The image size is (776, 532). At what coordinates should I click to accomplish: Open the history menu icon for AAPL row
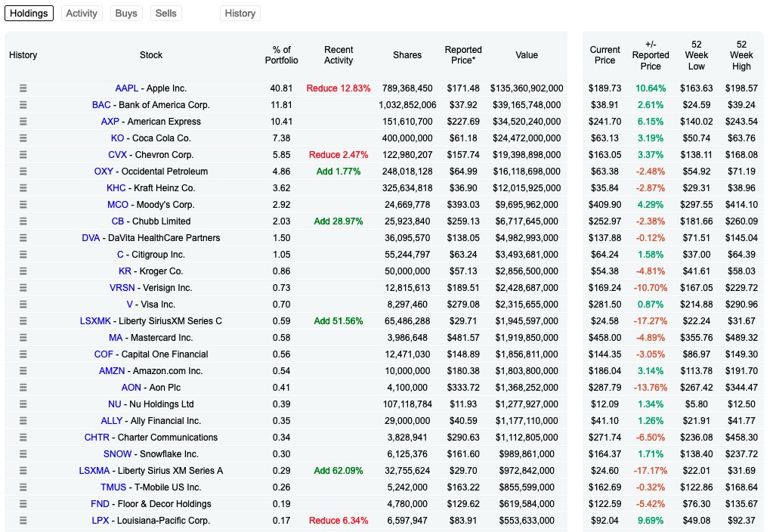click(23, 88)
